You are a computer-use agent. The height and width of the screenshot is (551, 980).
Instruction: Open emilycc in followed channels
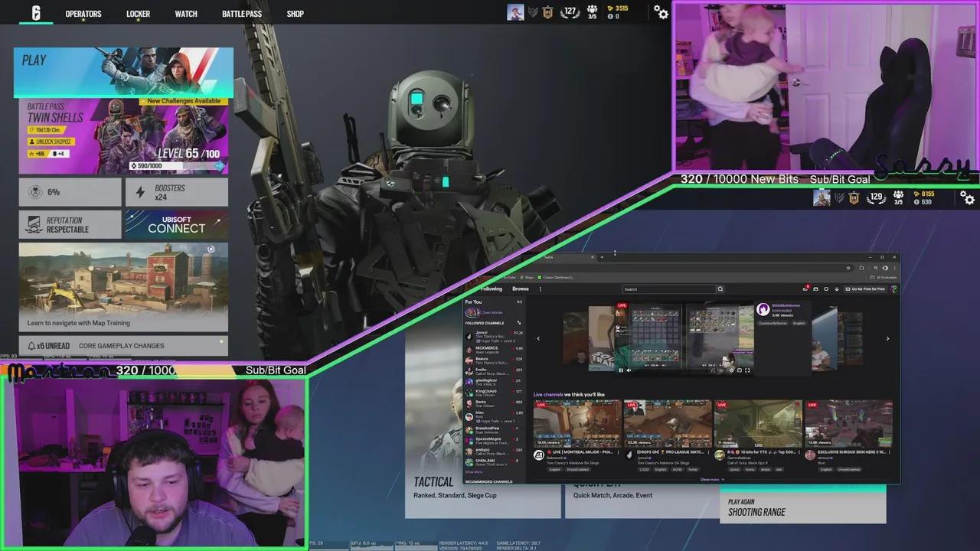pyautogui.click(x=494, y=451)
